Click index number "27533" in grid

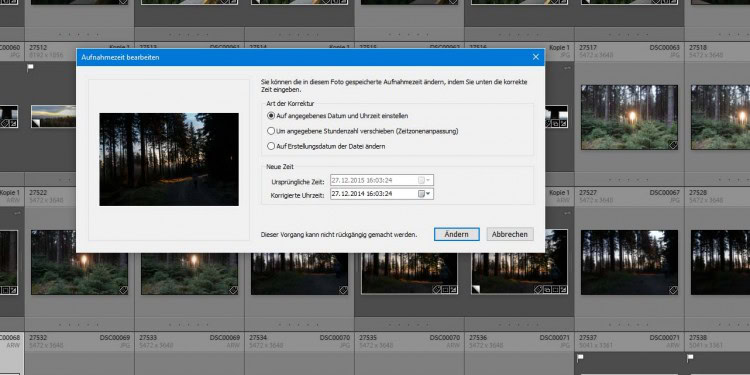pos(148,337)
